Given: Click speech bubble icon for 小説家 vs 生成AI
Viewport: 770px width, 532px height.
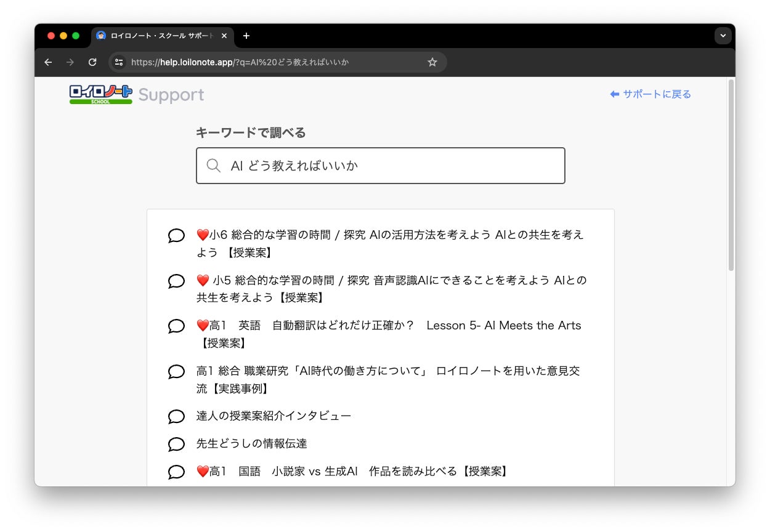Looking at the screenshot, I should pyautogui.click(x=176, y=472).
